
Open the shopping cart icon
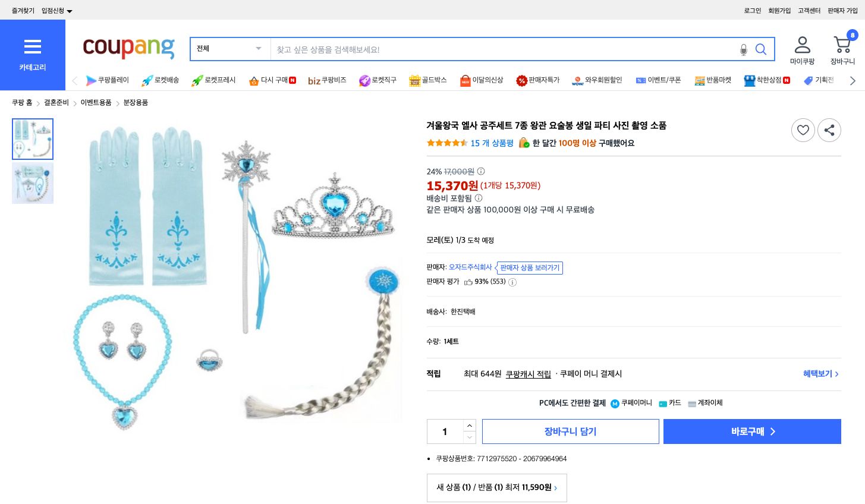click(x=842, y=44)
